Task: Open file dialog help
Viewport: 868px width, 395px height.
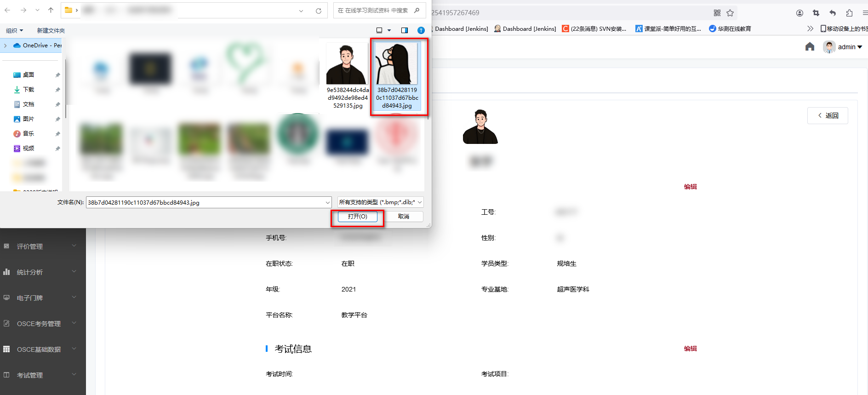Action: (x=421, y=30)
